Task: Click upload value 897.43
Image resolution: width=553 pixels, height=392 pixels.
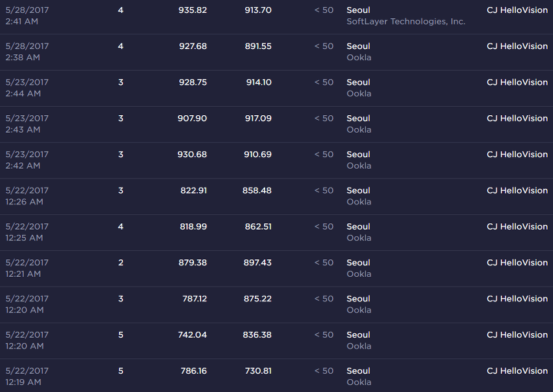Action: [257, 263]
